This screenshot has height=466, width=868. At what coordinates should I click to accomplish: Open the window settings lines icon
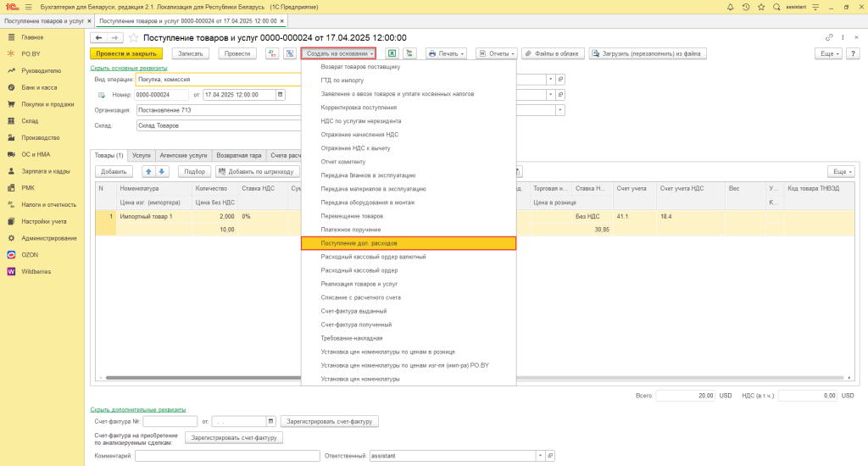tap(815, 7)
